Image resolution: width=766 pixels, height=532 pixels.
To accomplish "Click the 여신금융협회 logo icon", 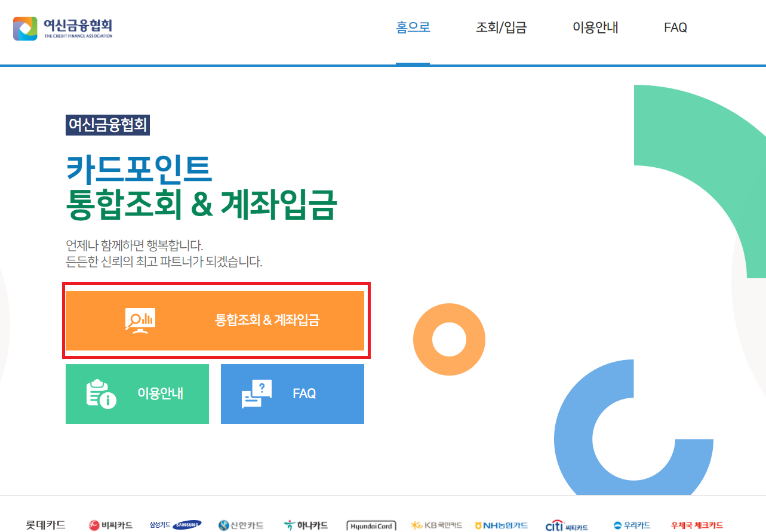I will (24, 27).
